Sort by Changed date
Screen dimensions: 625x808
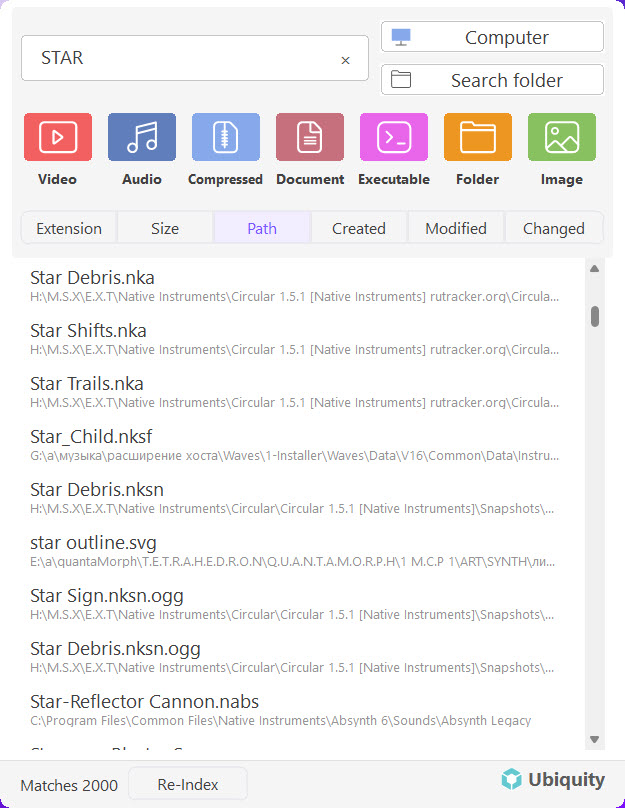[x=553, y=228]
